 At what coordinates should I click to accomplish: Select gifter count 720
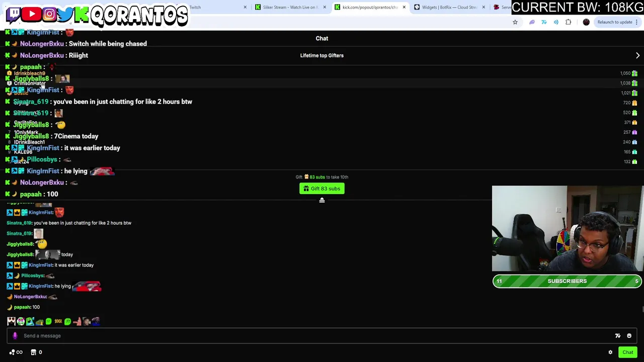coord(627,103)
